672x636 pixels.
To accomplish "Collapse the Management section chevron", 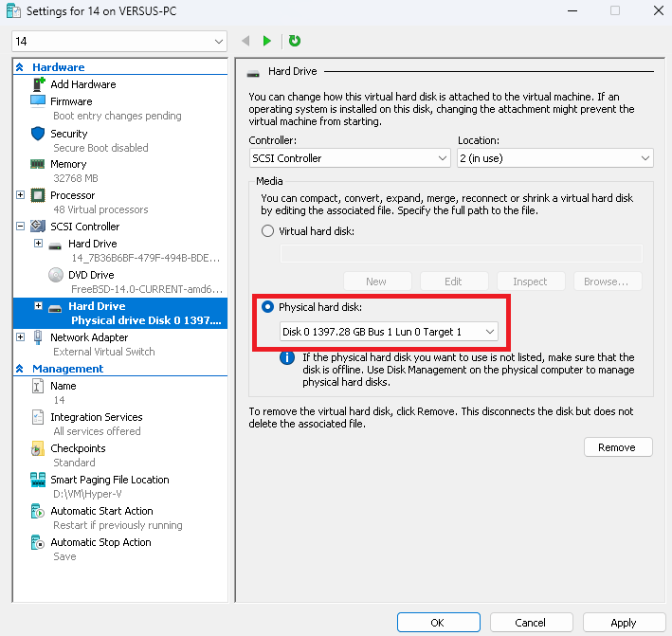I will [x=20, y=369].
